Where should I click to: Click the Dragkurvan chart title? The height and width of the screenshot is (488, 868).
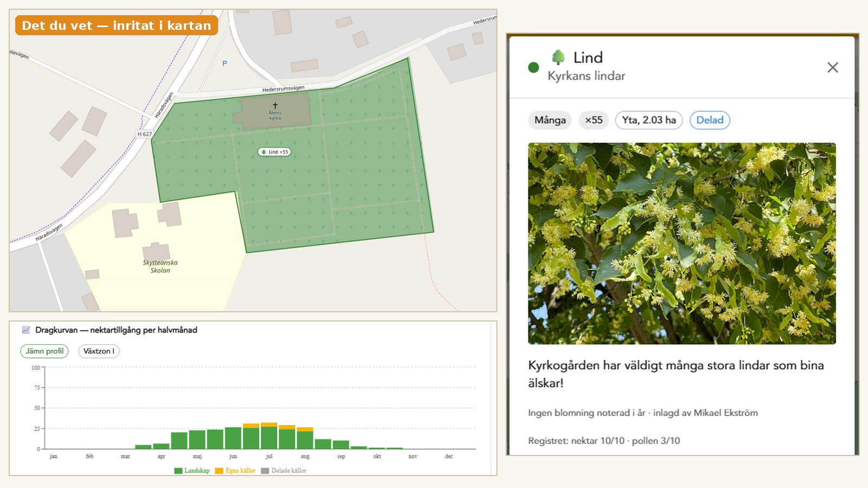[116, 330]
